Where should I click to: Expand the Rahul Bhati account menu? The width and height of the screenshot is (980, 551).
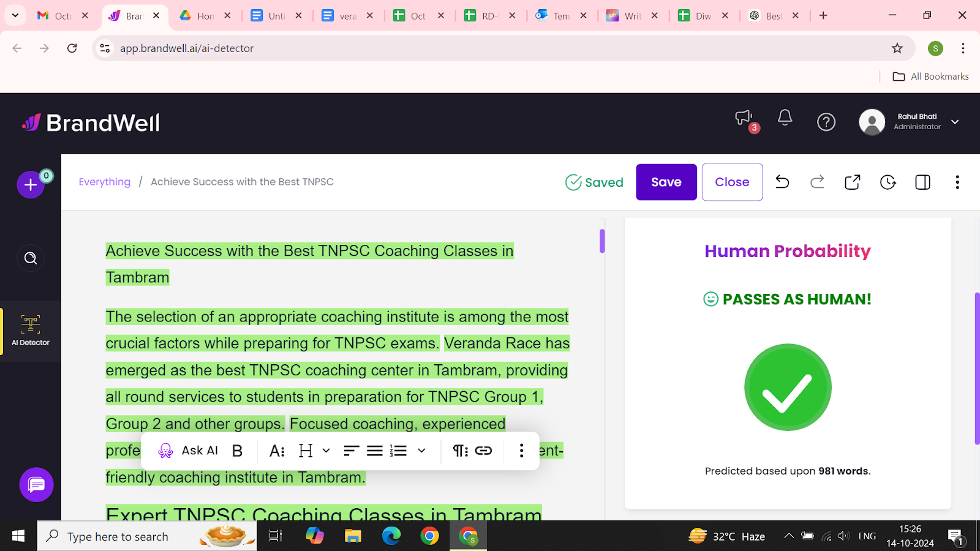tap(955, 122)
